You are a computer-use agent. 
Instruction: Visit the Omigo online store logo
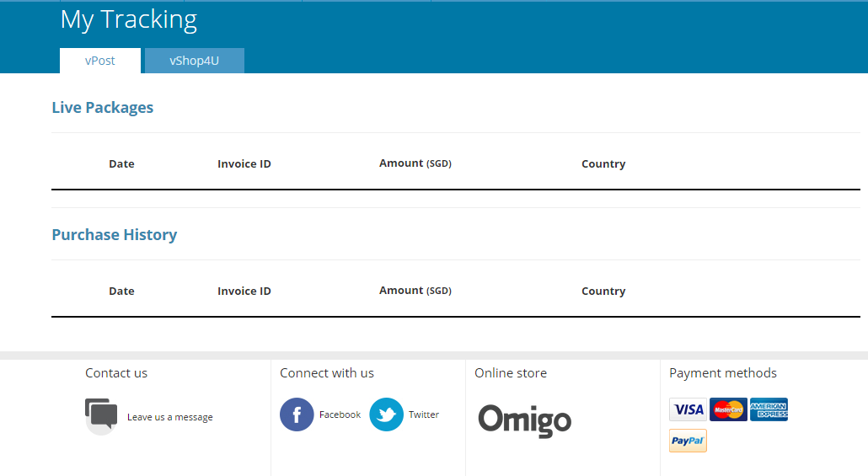pyautogui.click(x=524, y=420)
